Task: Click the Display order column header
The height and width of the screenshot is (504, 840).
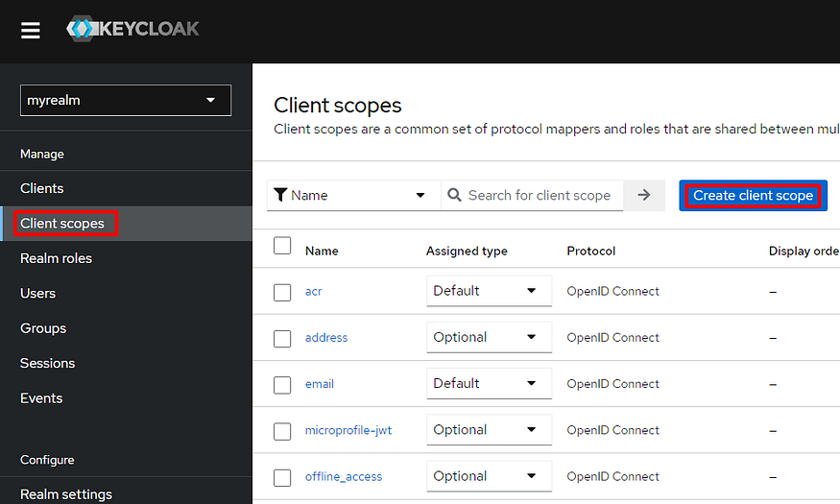Action: (x=804, y=252)
